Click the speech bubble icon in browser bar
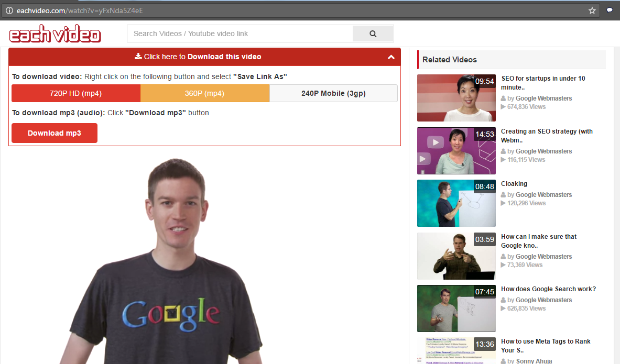This screenshot has height=364, width=620. tap(610, 10)
